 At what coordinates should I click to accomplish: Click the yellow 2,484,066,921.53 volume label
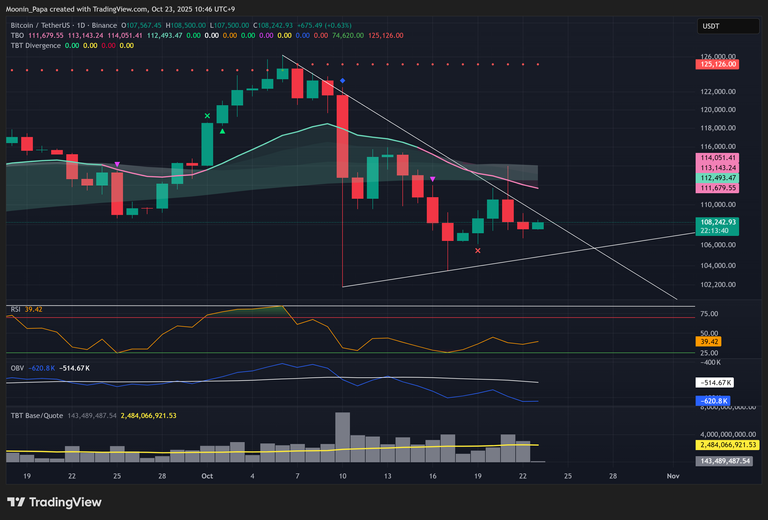pos(729,443)
